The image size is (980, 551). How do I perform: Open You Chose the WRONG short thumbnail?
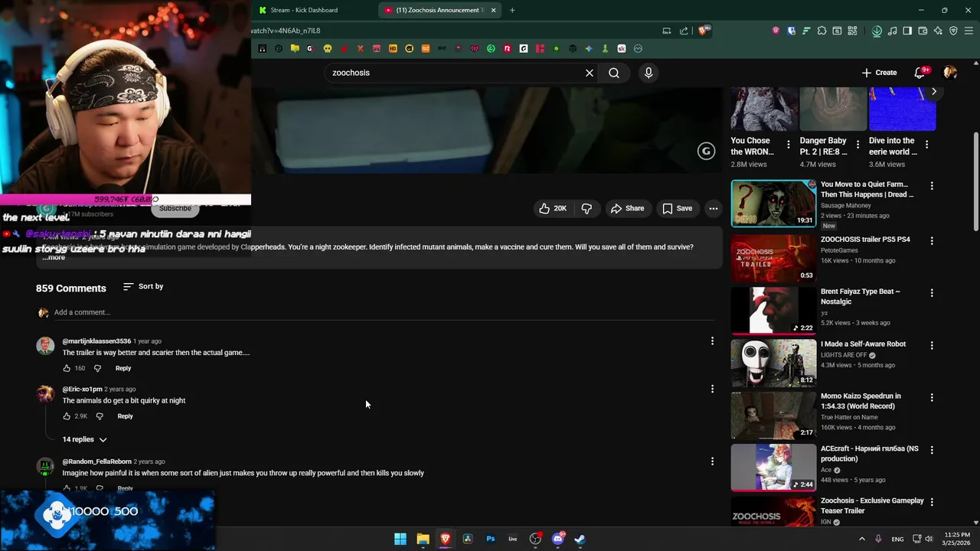tap(763, 109)
